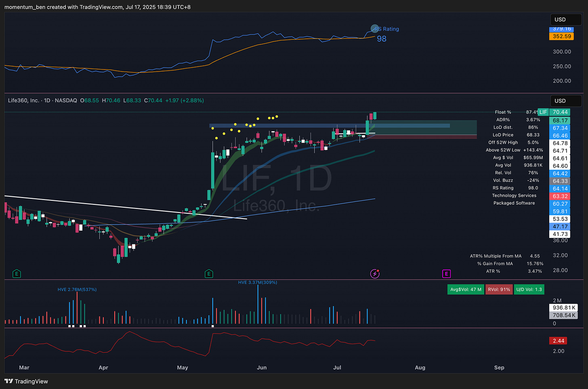The image size is (588, 389).
Task: Click the 936.81K volume label
Action: coord(564,307)
